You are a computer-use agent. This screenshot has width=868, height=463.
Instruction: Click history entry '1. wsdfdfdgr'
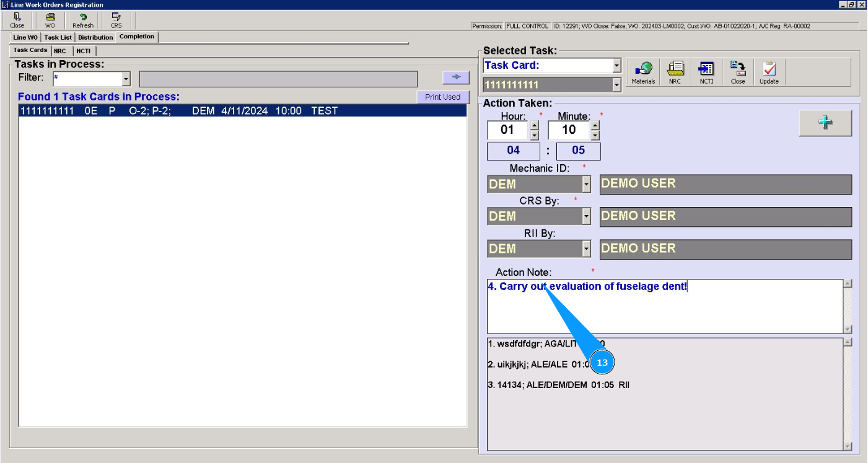(546, 343)
